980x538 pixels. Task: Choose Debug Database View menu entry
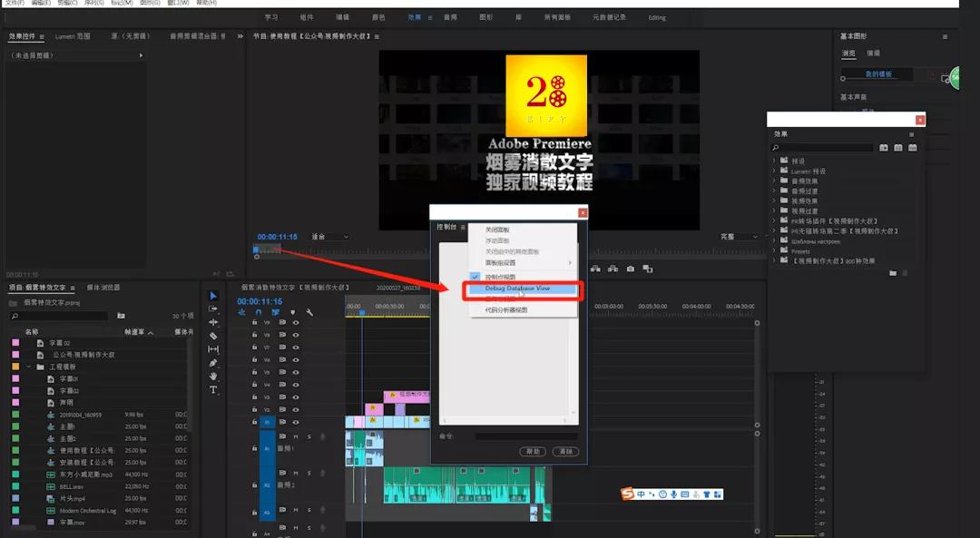[x=522, y=289]
